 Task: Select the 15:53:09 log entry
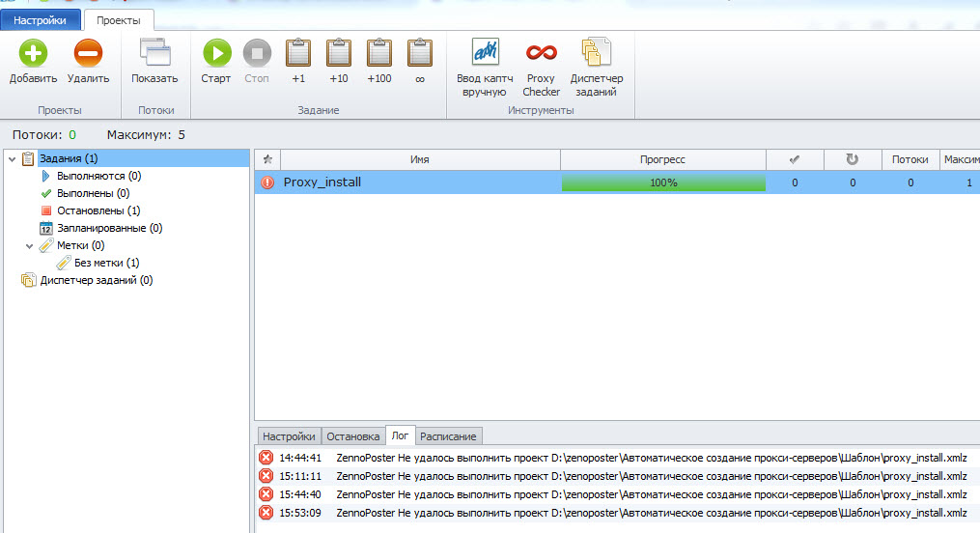click(617, 513)
